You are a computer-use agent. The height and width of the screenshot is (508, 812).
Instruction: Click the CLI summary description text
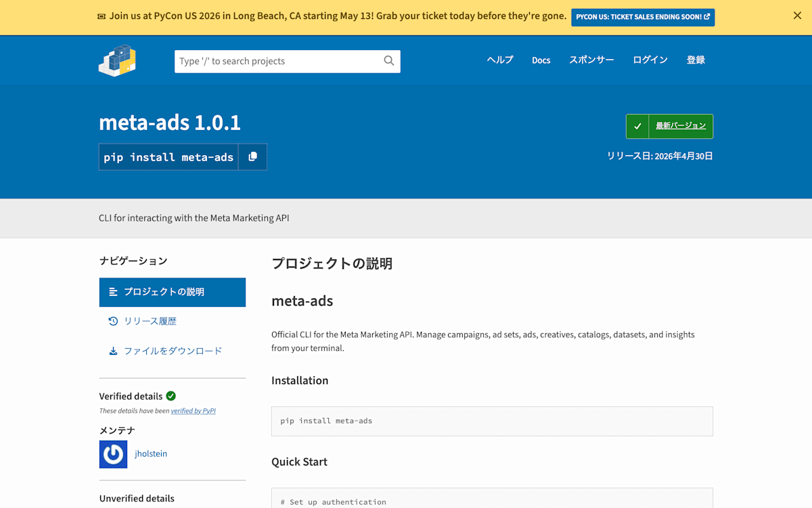[194, 218]
